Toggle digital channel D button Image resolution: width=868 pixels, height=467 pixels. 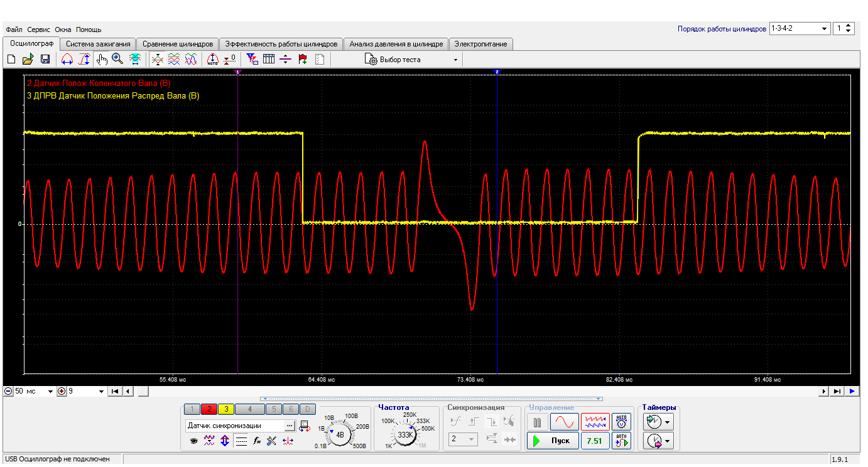[307, 409]
